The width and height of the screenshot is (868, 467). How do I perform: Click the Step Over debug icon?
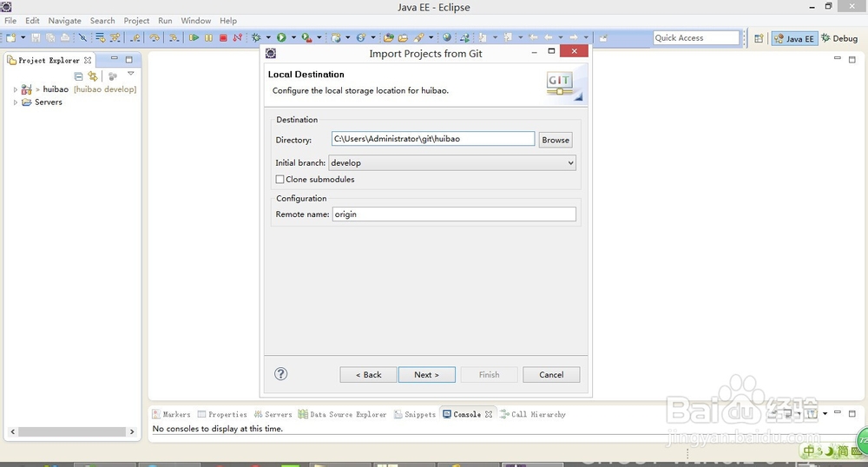pos(155,37)
